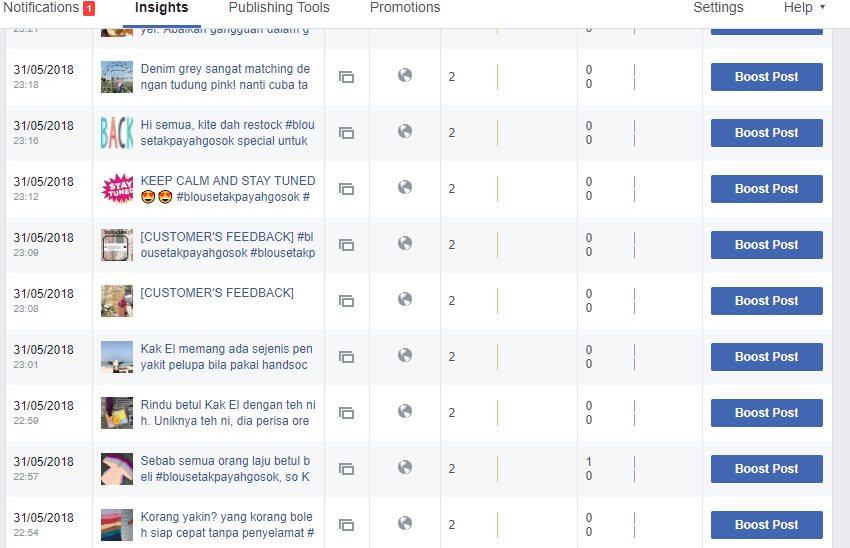Click globe targeting icon for KEEP CALM post
This screenshot has height=548, width=850.
[405, 187]
